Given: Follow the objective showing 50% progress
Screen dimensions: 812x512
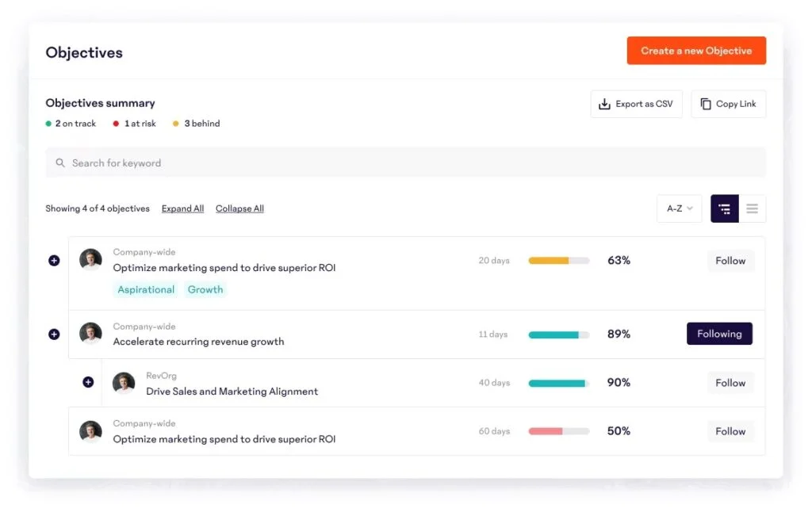Looking at the screenshot, I should (730, 431).
